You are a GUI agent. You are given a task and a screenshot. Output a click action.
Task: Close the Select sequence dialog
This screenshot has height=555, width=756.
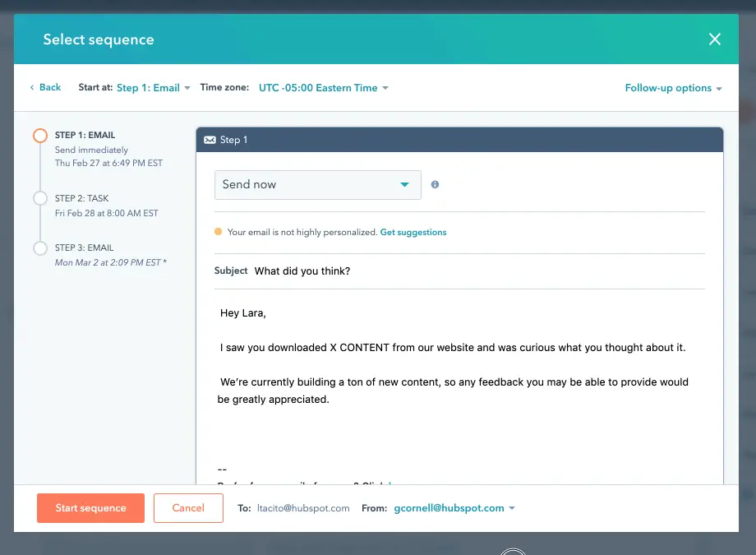point(714,39)
